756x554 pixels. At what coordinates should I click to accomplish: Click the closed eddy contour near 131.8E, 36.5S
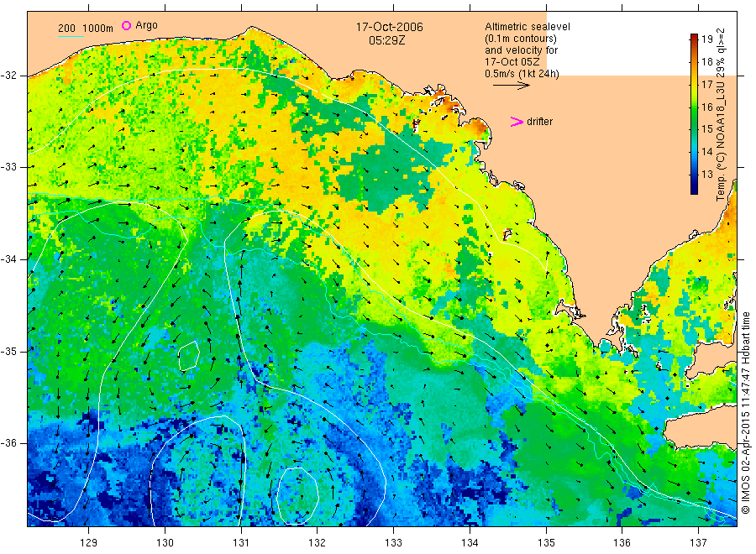coord(298,495)
